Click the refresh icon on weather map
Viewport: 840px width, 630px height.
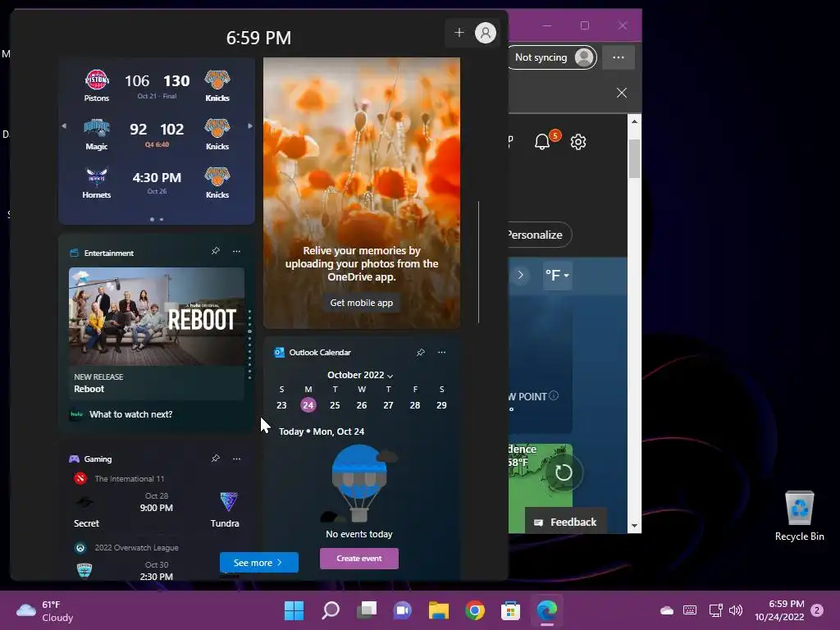click(563, 472)
